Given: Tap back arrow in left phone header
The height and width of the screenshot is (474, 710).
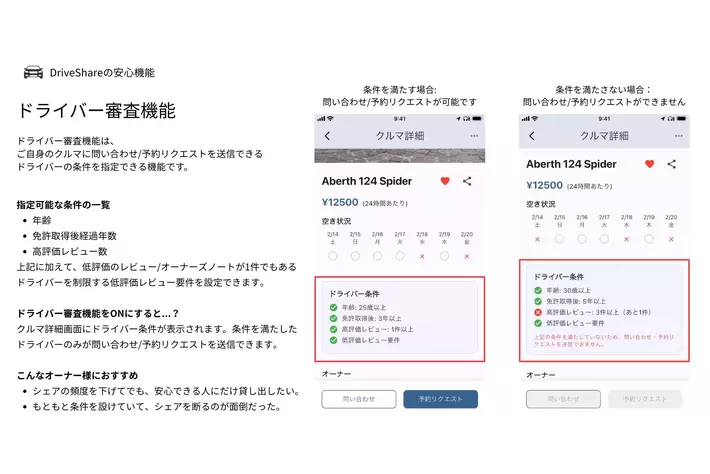Looking at the screenshot, I should click(327, 136).
